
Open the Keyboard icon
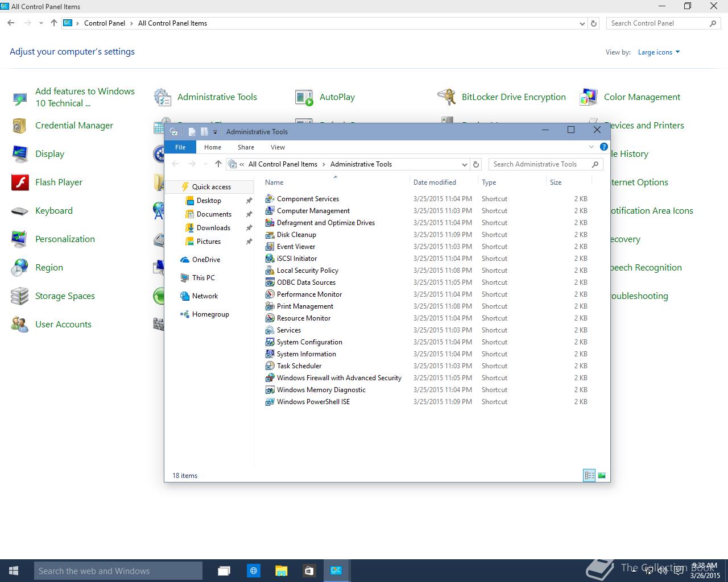[20, 211]
